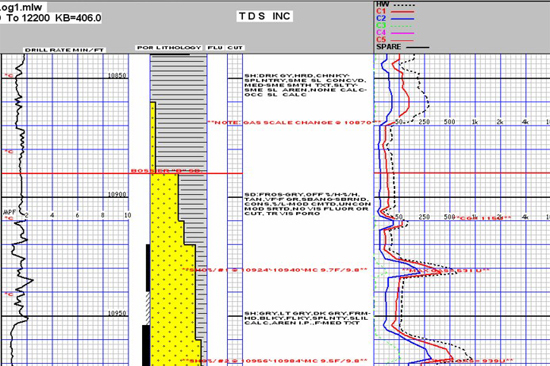The width and height of the screenshot is (550, 366).
Task: Click the BOSSIER "B" SD formation marker
Action: click(166, 171)
